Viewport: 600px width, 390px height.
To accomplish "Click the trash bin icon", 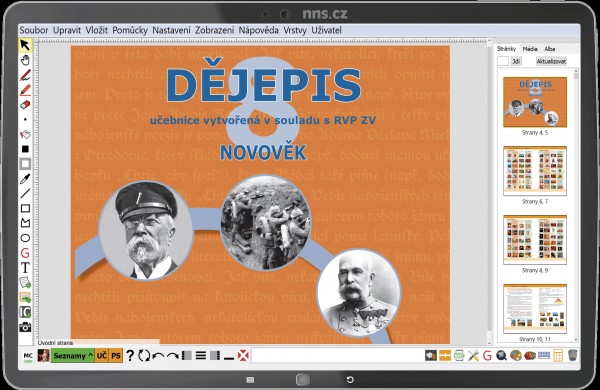I will click(572, 356).
